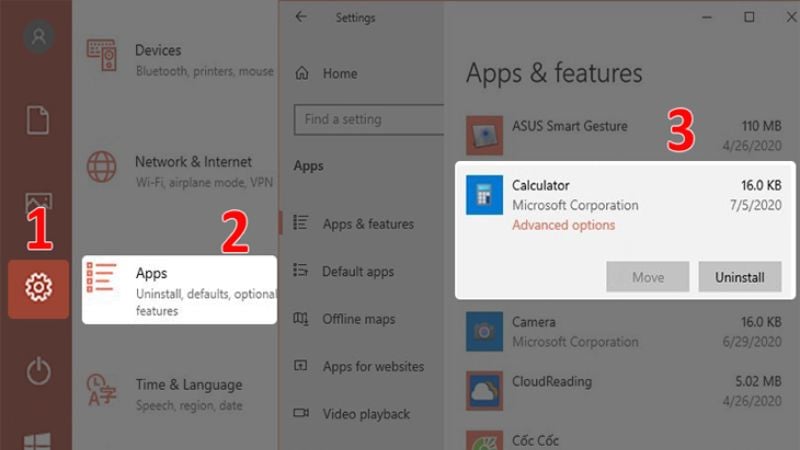The image size is (800, 450).
Task: Click Calculator's Microsoft Corporation publisher text
Action: point(575,205)
